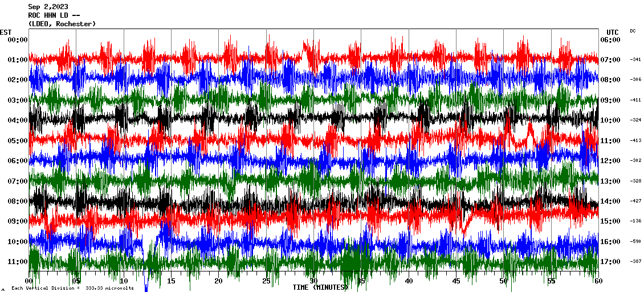
Task: Click the Each Vertical Division scale note
Action: (72, 288)
